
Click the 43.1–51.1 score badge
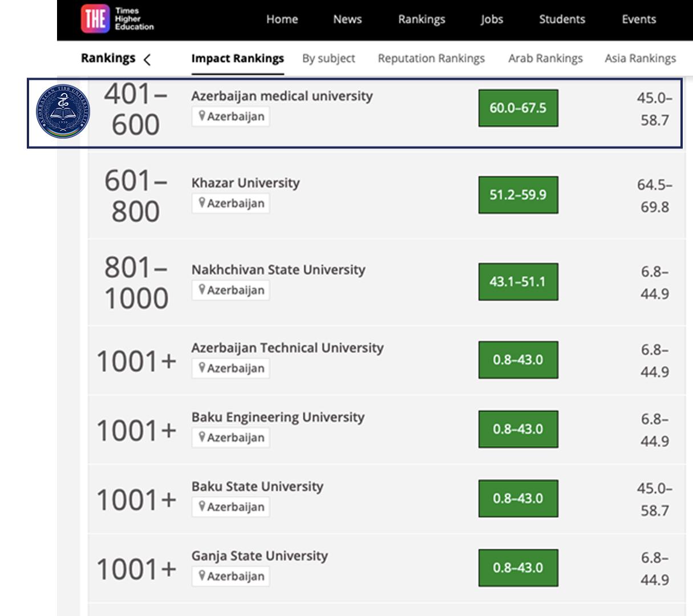518,281
